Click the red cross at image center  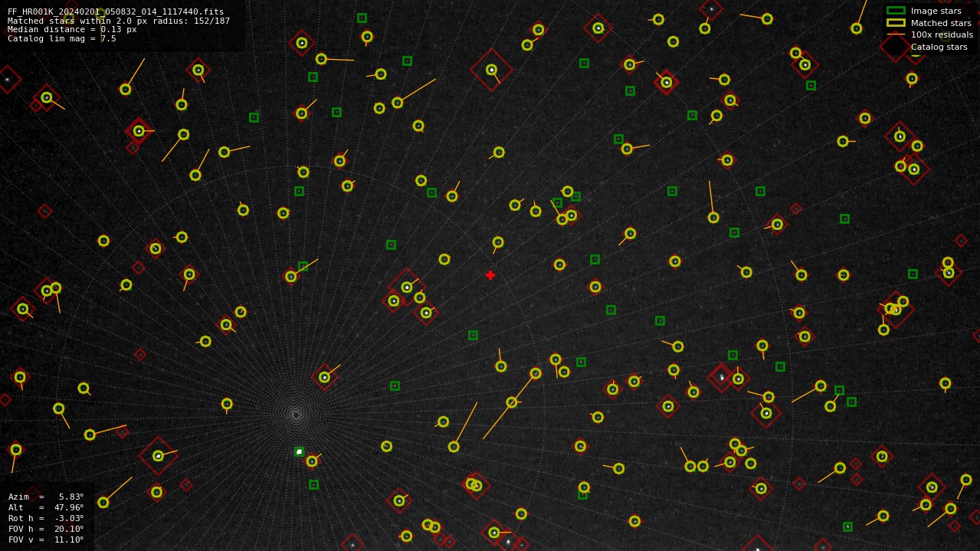(490, 275)
